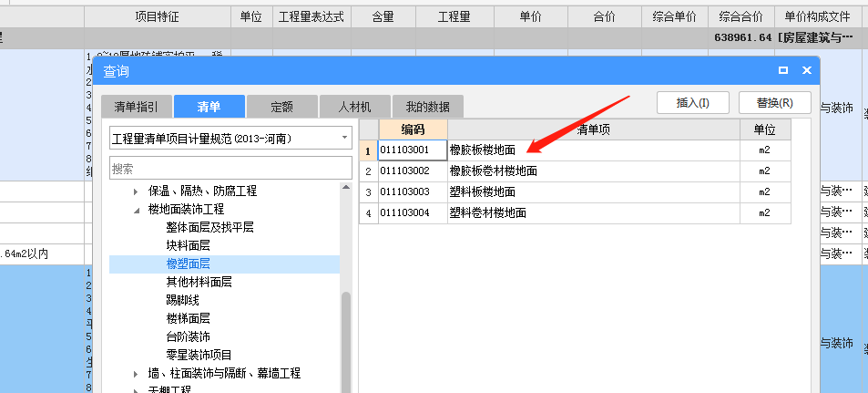Switch to the 清单指引 tab
868x393 pixels.
click(x=137, y=107)
